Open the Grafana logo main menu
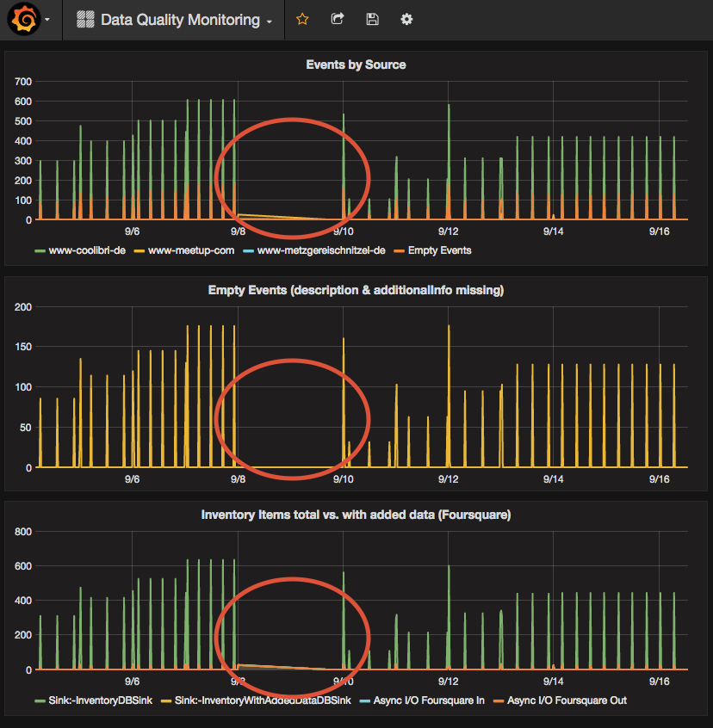The width and height of the screenshot is (713, 728). (x=24, y=19)
